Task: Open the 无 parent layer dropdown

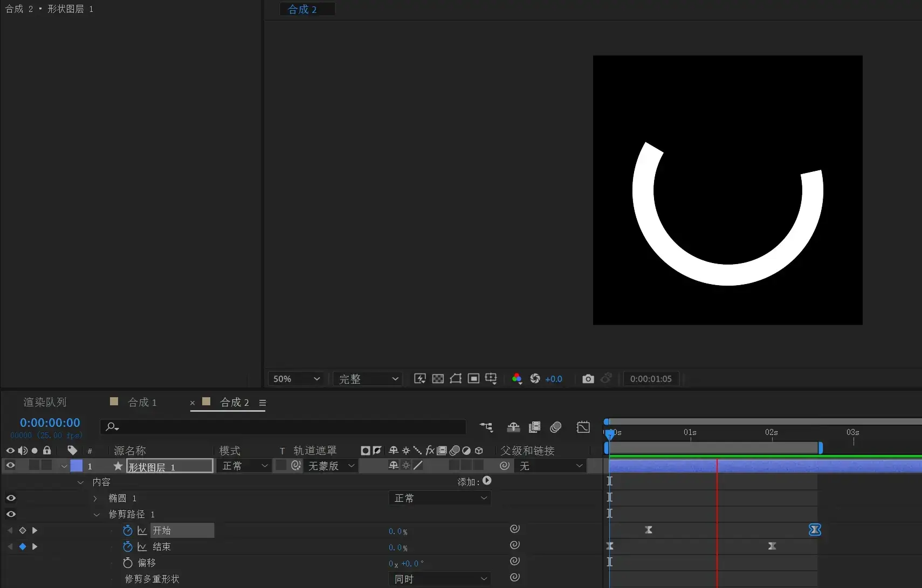Action: [x=550, y=466]
